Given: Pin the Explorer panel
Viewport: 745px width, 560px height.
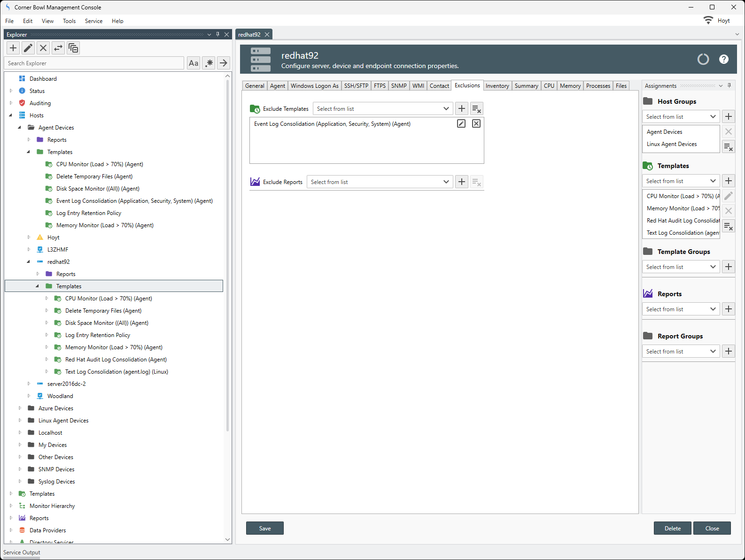Looking at the screenshot, I should tap(217, 34).
